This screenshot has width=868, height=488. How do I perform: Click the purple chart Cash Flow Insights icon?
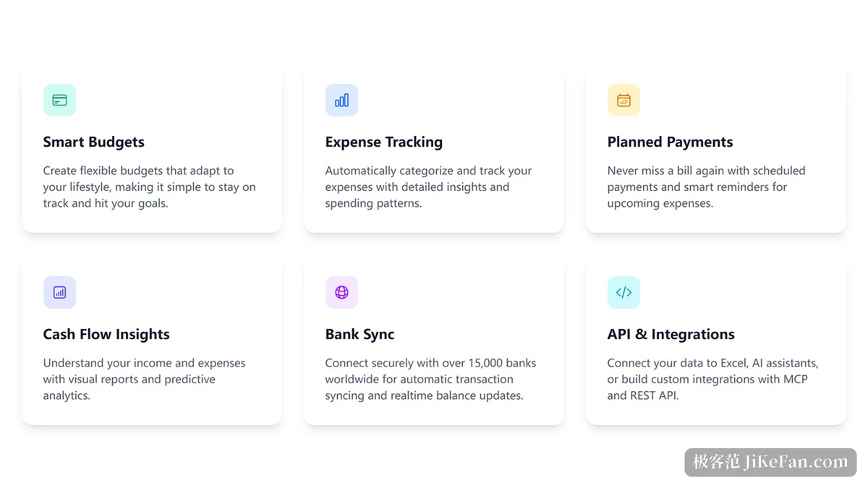pyautogui.click(x=59, y=292)
